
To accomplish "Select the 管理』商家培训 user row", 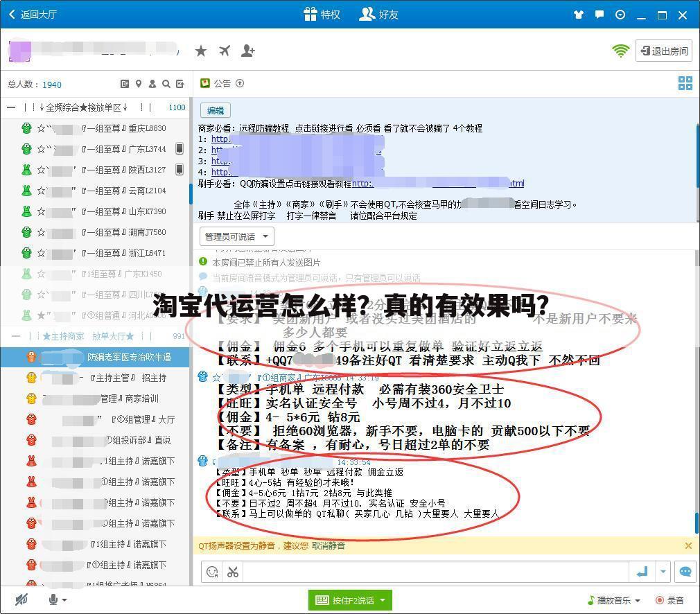I will pyautogui.click(x=96, y=398).
